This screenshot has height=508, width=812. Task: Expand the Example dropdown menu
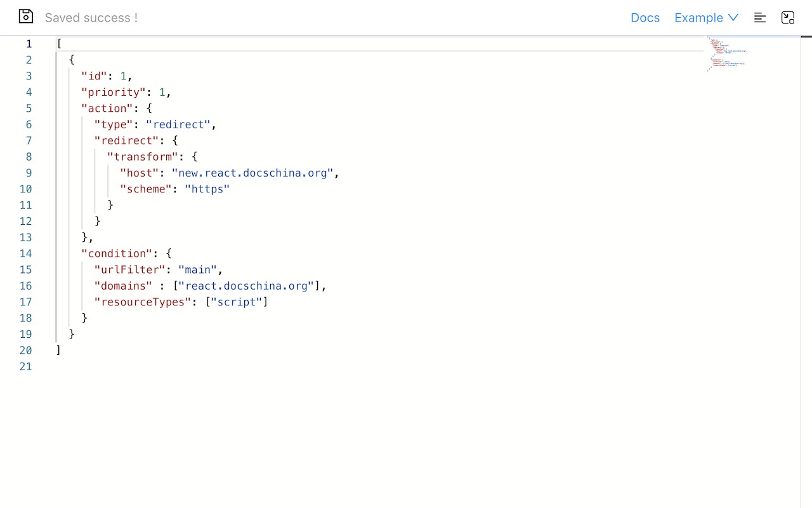click(706, 18)
